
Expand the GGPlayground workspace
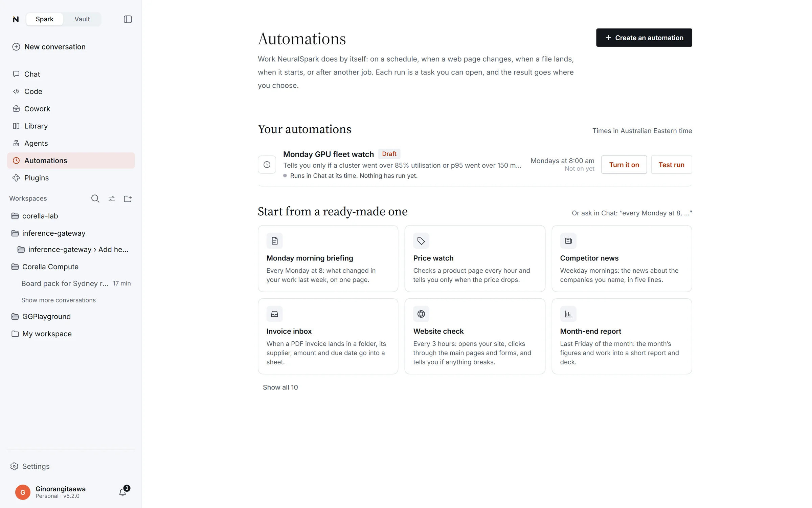71,317
